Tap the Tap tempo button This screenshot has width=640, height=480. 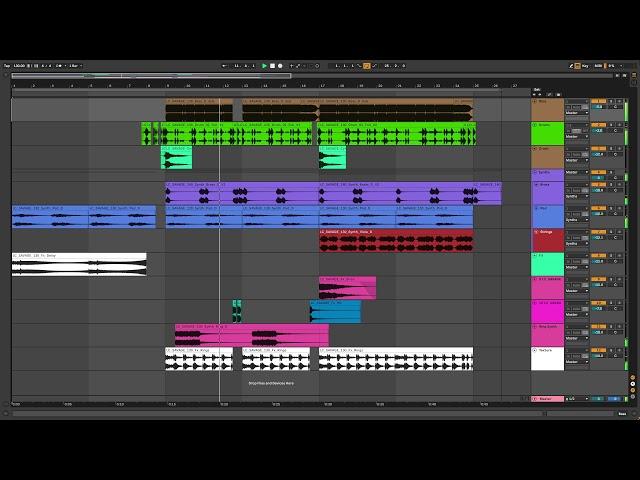(x=7, y=66)
